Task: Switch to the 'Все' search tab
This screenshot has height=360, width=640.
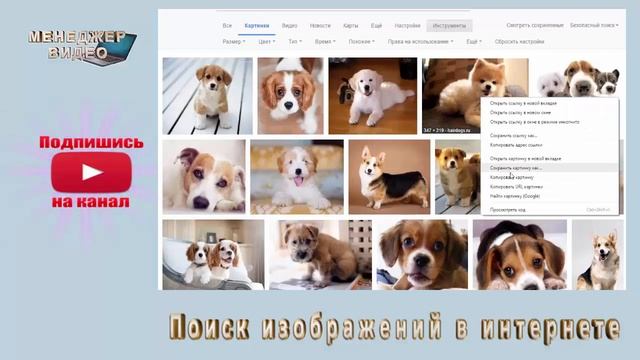Action: 227,26
